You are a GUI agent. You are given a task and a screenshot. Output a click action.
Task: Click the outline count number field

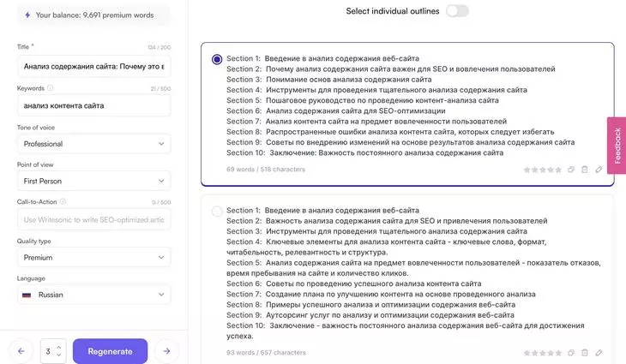click(x=53, y=351)
